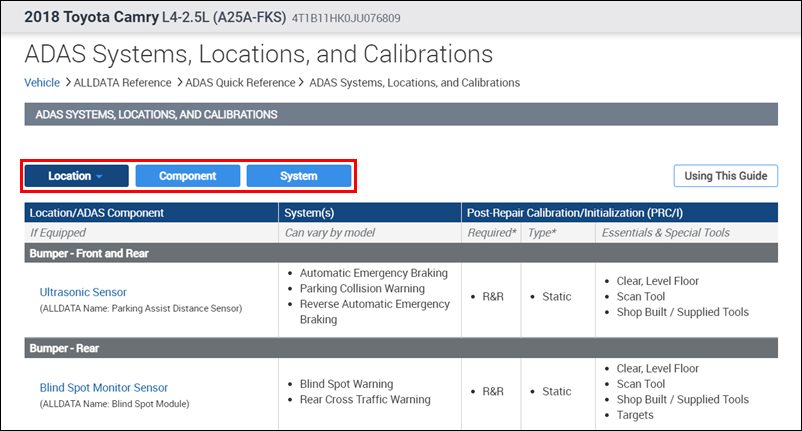
Task: Click the 2018 Toyota Camry vehicle title
Action: pyautogui.click(x=155, y=17)
